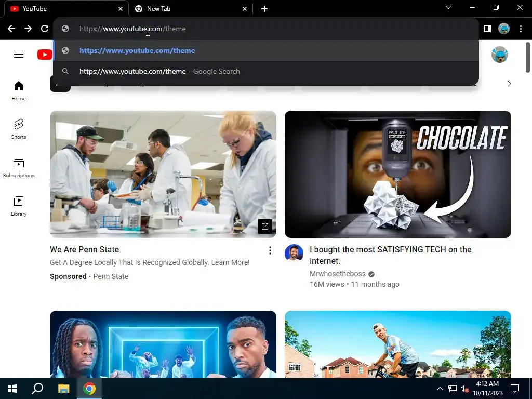
Task: Open the Chrome three-dot menu
Action: [521, 29]
